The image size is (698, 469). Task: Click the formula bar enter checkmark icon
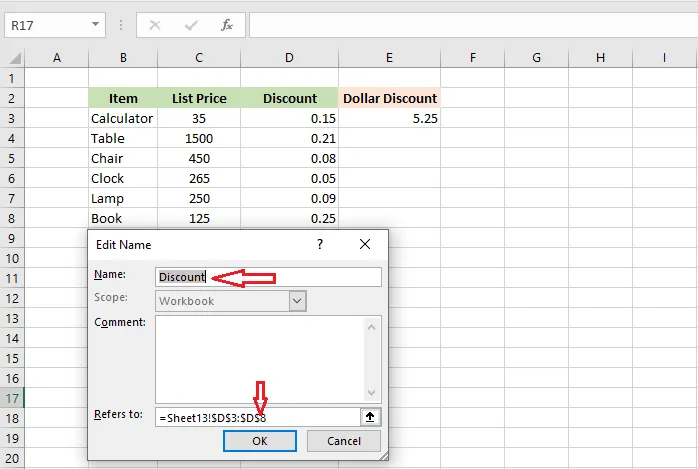[x=191, y=25]
